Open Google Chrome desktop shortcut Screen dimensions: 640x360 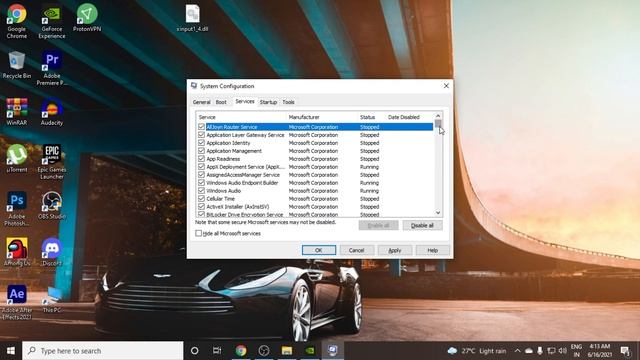[x=17, y=21]
